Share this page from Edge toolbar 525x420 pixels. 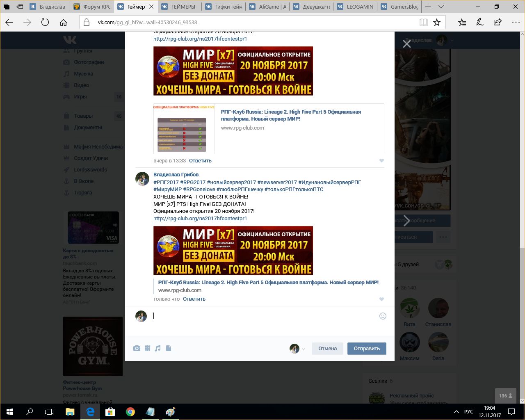tap(497, 23)
